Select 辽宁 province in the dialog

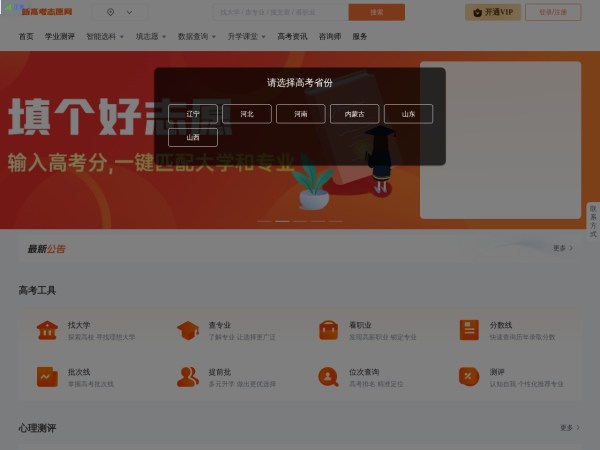(193, 114)
